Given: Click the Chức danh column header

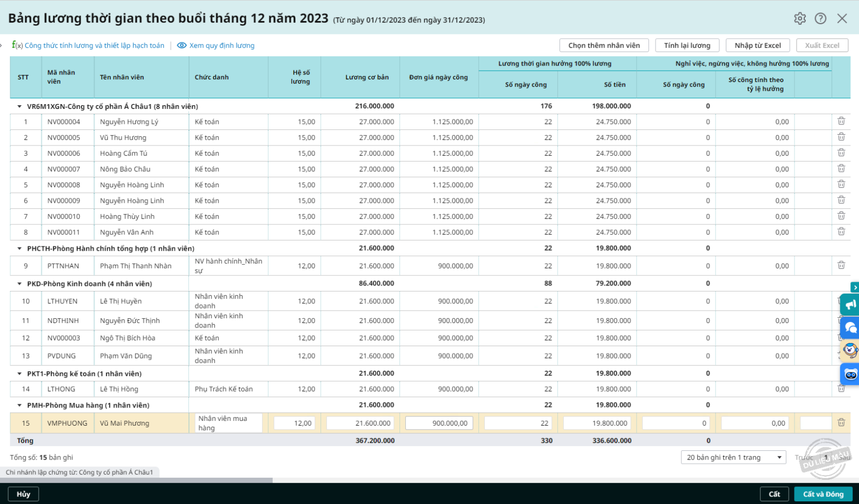Looking at the screenshot, I should click(229, 77).
